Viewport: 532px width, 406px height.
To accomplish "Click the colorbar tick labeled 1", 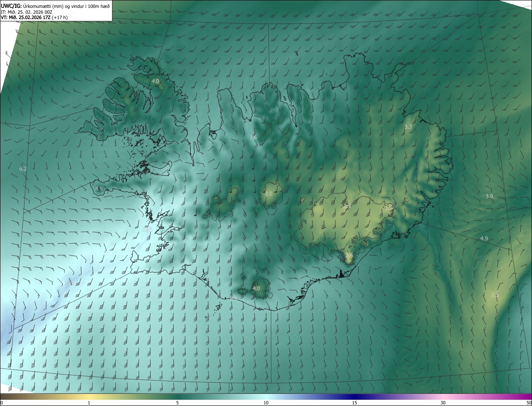I will 89,403.
